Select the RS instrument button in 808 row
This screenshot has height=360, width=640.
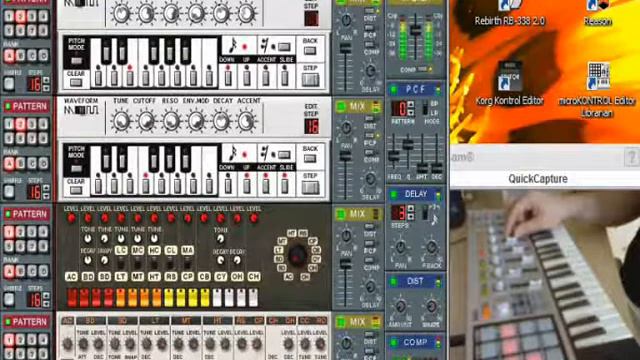(171, 276)
